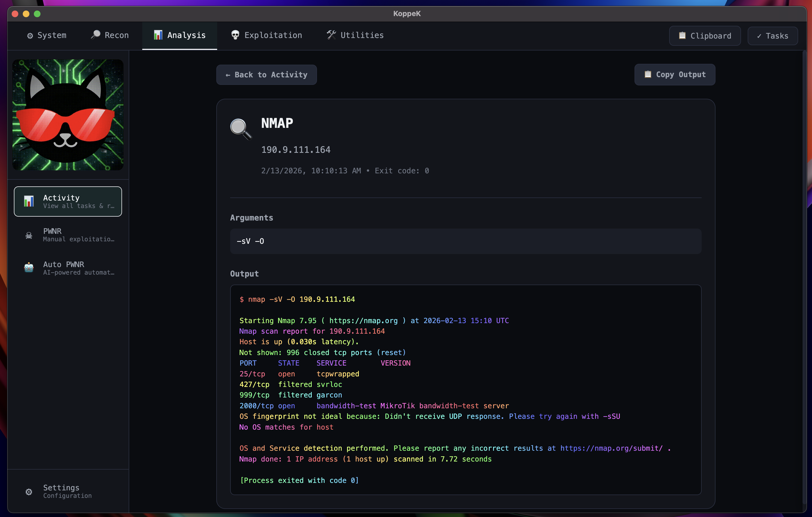Click the Settings gear icon in sidebar

29,492
